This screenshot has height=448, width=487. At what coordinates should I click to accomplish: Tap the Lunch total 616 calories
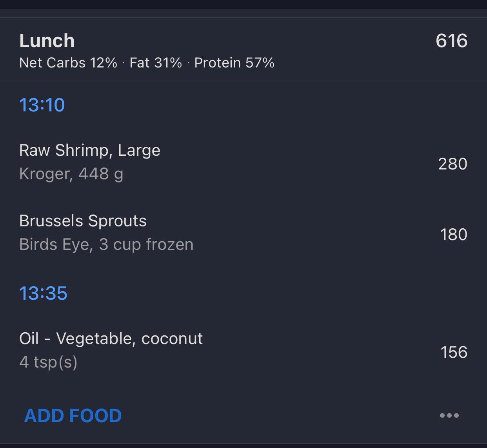coord(451,41)
